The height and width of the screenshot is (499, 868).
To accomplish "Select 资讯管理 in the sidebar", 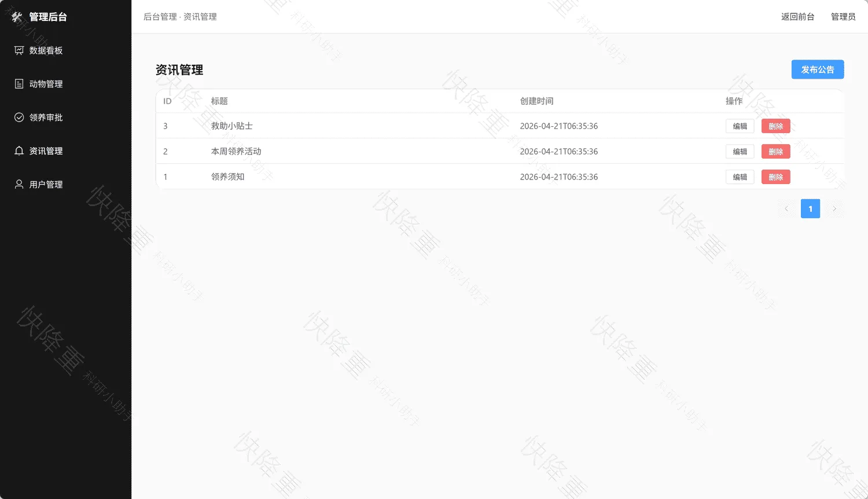I will coord(65,151).
